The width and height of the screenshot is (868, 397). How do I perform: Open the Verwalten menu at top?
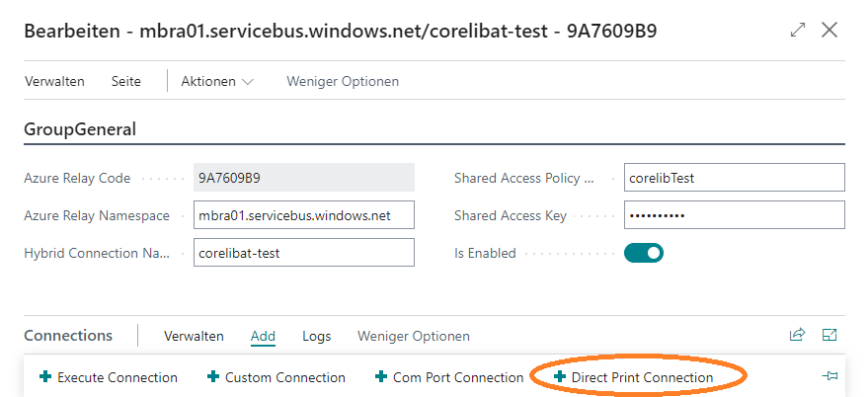54,81
